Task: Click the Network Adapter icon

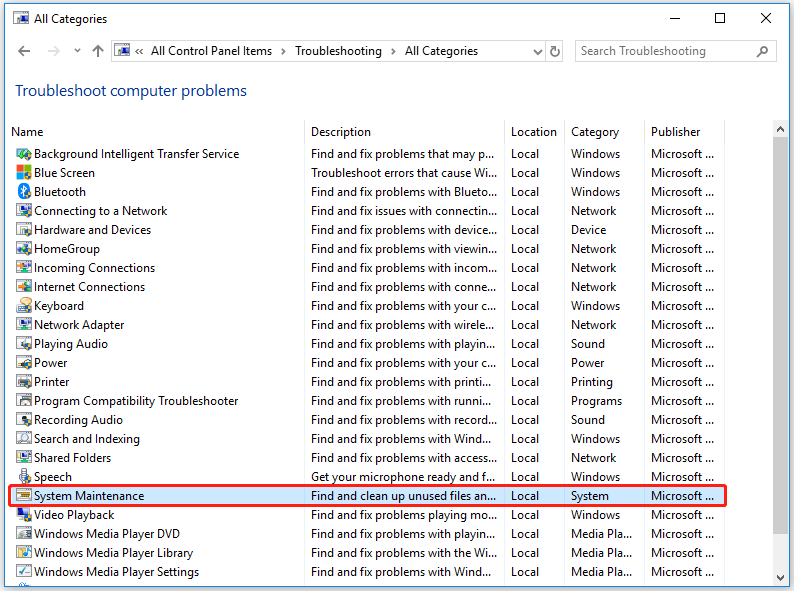Action: click(x=24, y=325)
